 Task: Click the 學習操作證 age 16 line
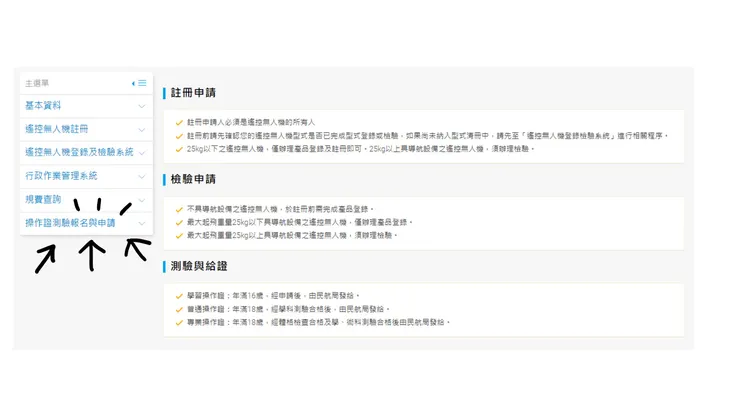tap(273, 296)
